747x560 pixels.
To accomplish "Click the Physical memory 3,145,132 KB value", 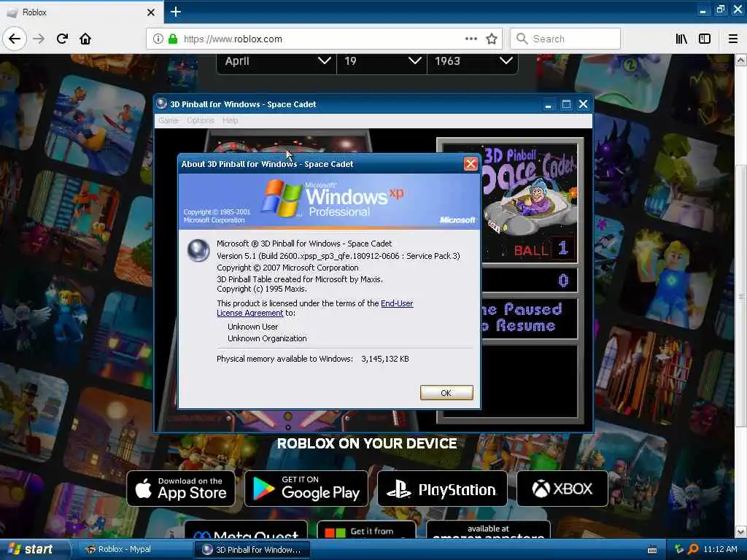I will click(385, 359).
